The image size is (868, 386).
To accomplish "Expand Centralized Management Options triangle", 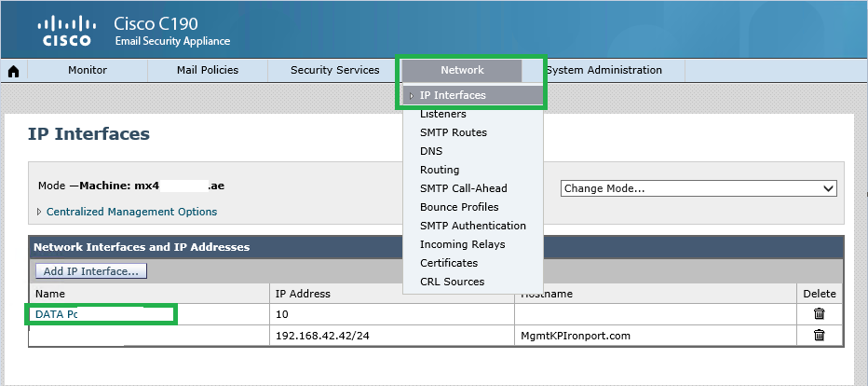I will tap(39, 212).
